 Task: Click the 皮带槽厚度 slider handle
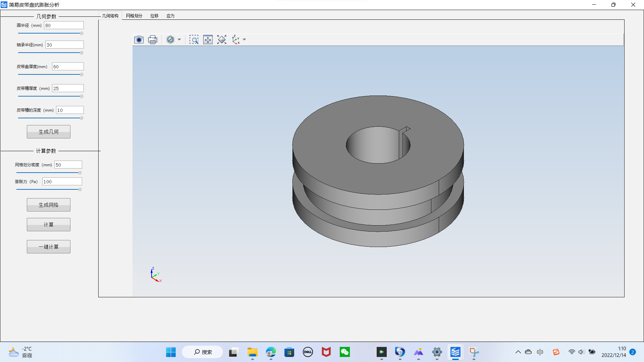click(82, 96)
